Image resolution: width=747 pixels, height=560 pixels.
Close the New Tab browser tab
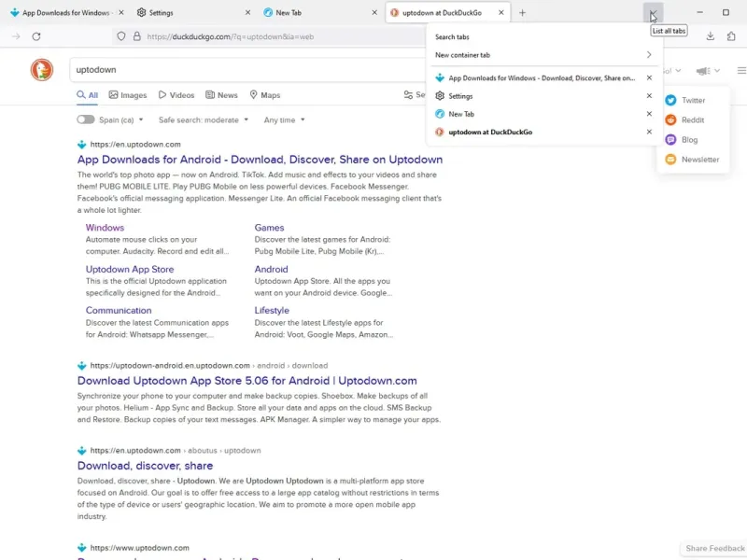[374, 13]
